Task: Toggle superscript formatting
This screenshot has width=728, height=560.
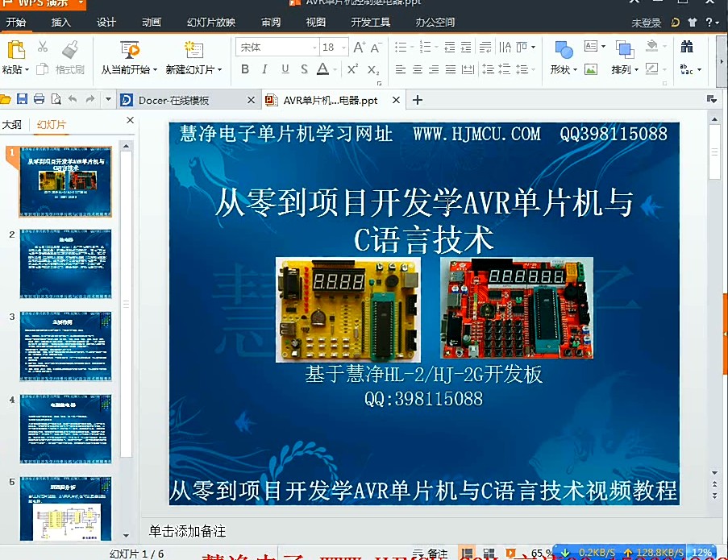Action: tap(352, 69)
